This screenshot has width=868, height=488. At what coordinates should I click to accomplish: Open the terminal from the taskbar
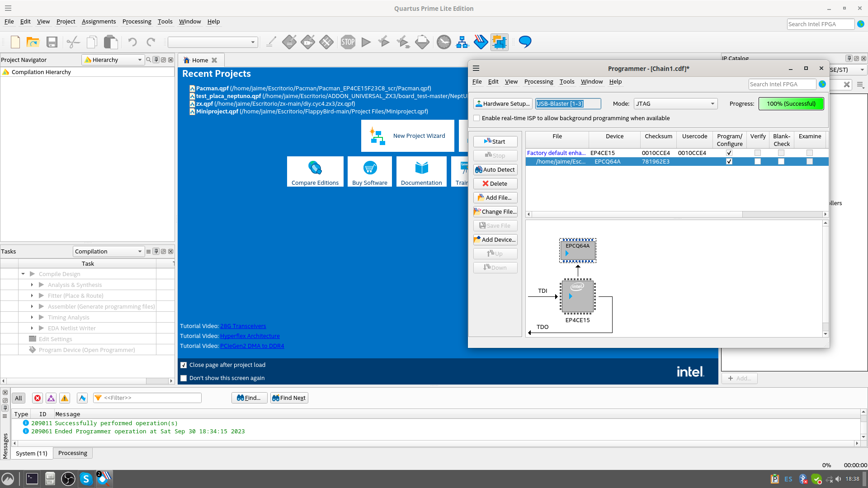[x=32, y=479]
